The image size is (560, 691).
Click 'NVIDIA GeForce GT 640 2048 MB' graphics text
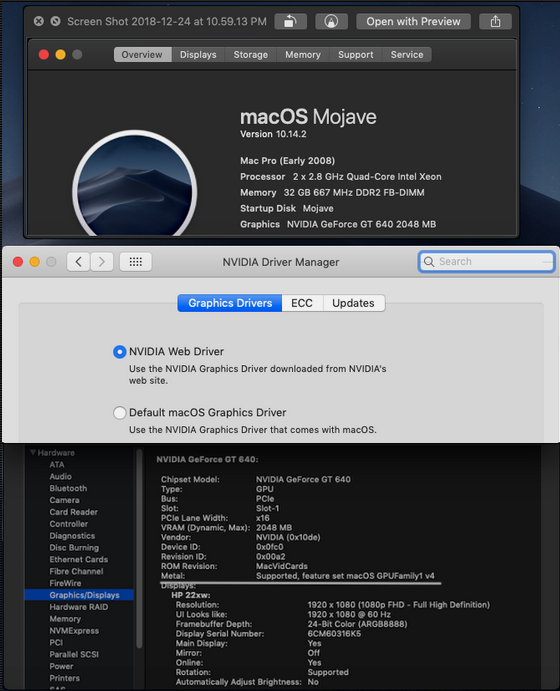point(361,224)
